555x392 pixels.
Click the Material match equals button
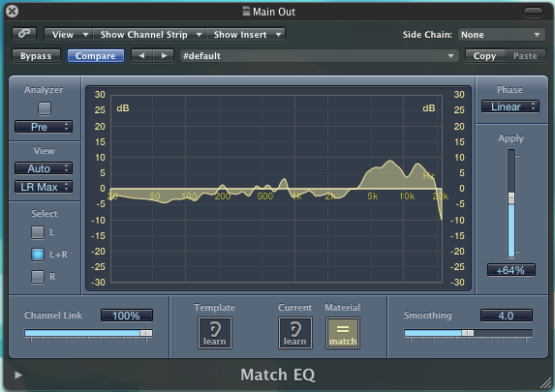(x=343, y=333)
